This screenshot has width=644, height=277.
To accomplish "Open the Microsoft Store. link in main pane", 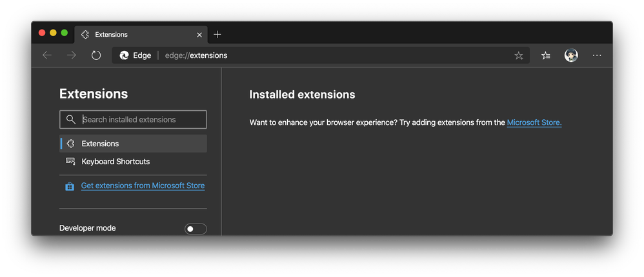I will tap(534, 122).
